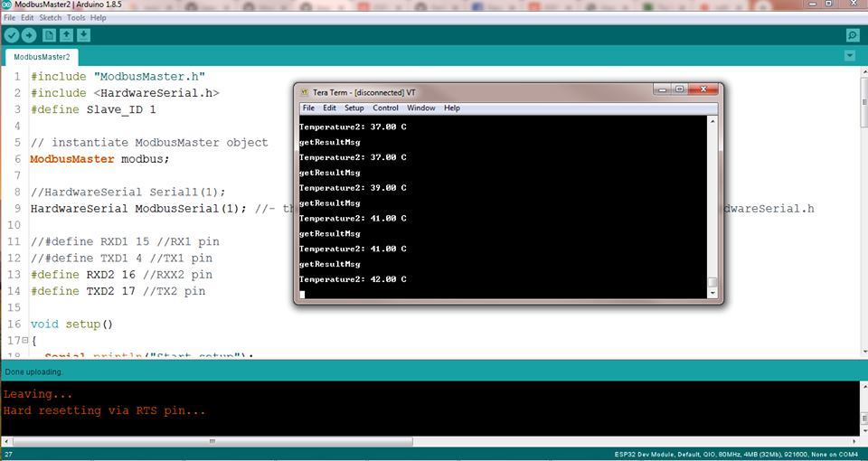Screen dimensions: 868x461
Task: Click the Verify checkmark icon
Action: [12, 35]
